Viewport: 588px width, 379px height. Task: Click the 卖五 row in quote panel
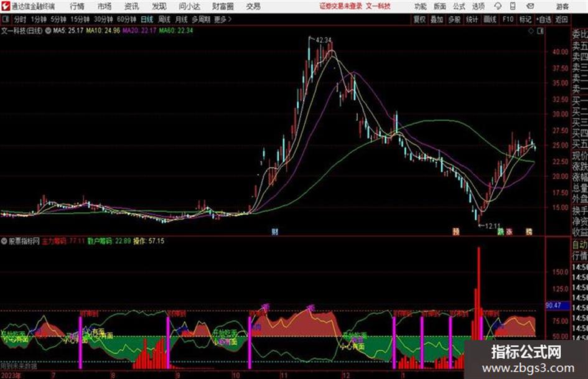click(580, 46)
